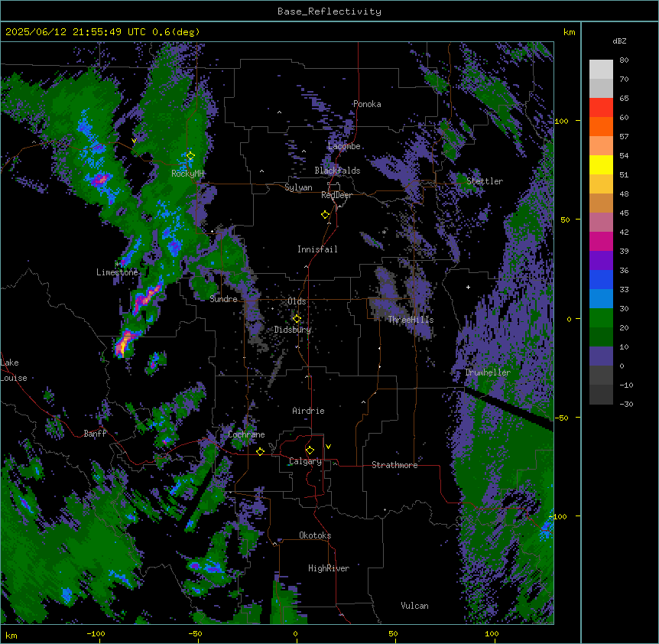
Task: Click the yellow V marker east of Calgary
Action: tap(328, 447)
